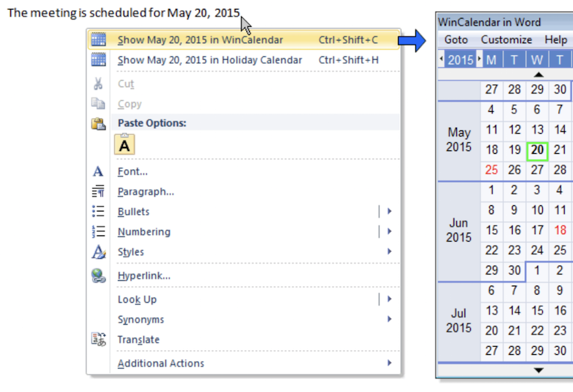This screenshot has height=392, width=573.
Task: Select Show May 20, 2015 in WinCalendar
Action: [244, 40]
